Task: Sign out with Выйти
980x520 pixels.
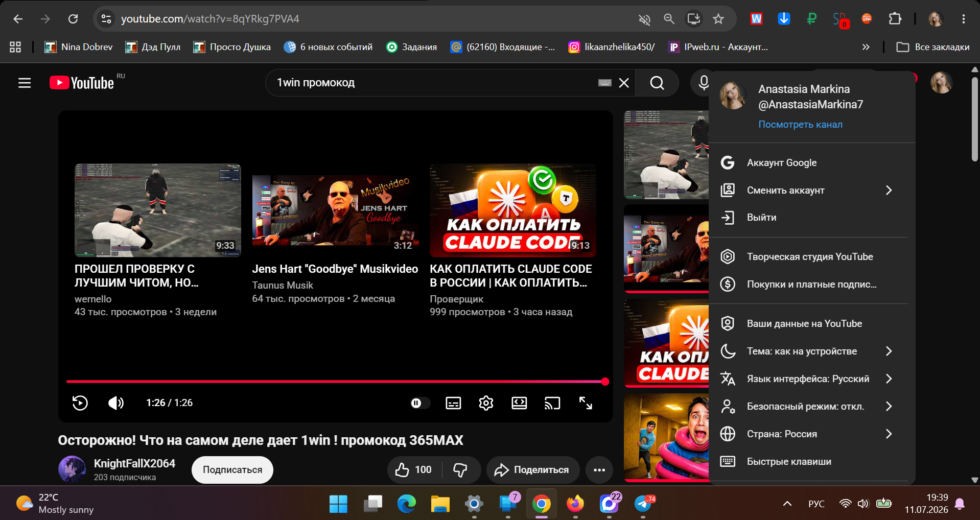Action: click(812, 218)
